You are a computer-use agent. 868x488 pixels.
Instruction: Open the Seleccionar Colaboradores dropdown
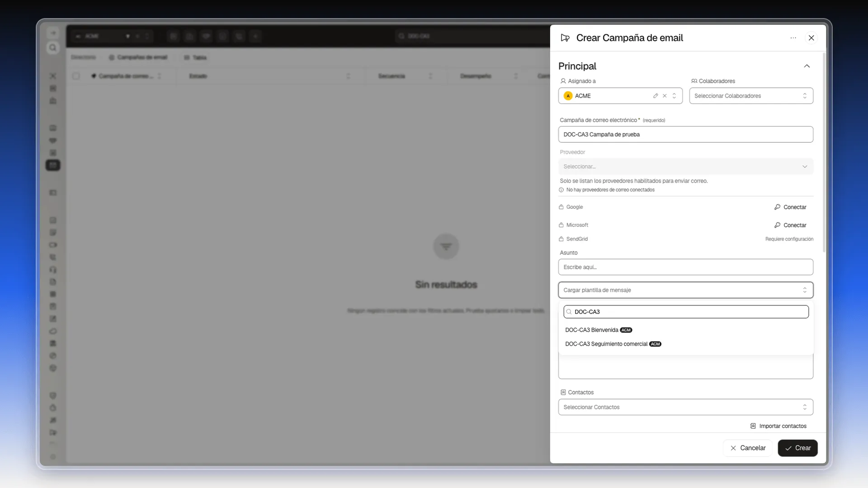751,96
